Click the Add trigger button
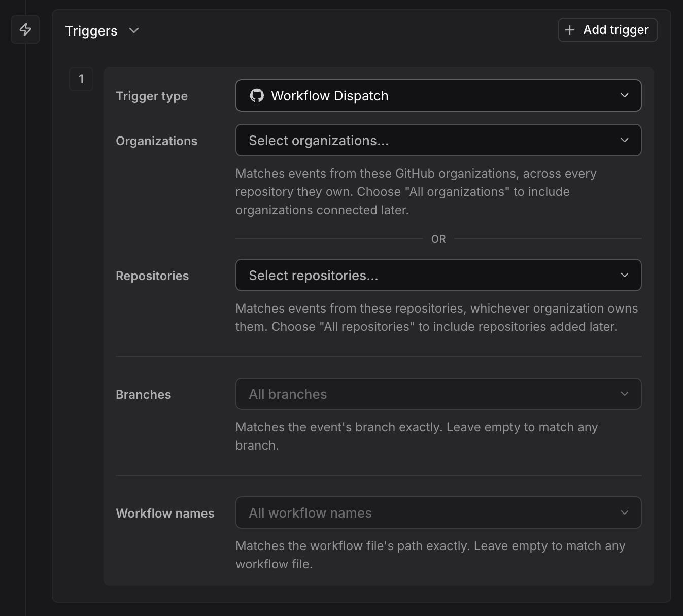The width and height of the screenshot is (683, 616). (x=607, y=30)
